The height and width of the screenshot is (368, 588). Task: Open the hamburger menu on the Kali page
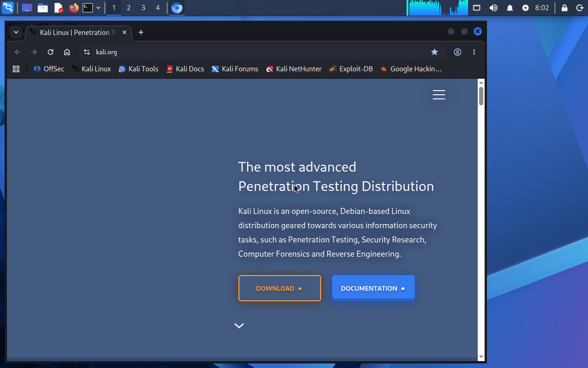pyautogui.click(x=439, y=95)
